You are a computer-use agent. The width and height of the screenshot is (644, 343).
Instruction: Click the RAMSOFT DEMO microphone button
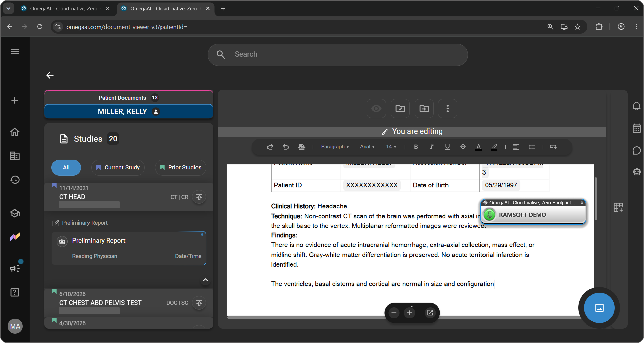[490, 215]
